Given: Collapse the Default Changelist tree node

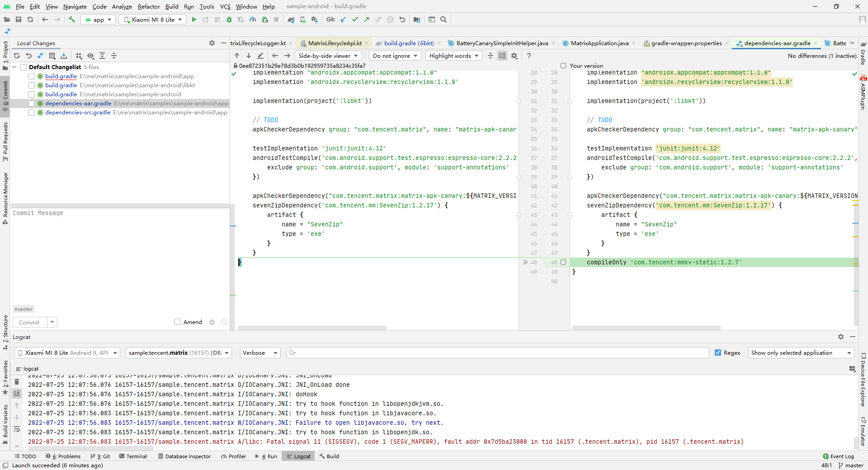Looking at the screenshot, I should tap(14, 67).
